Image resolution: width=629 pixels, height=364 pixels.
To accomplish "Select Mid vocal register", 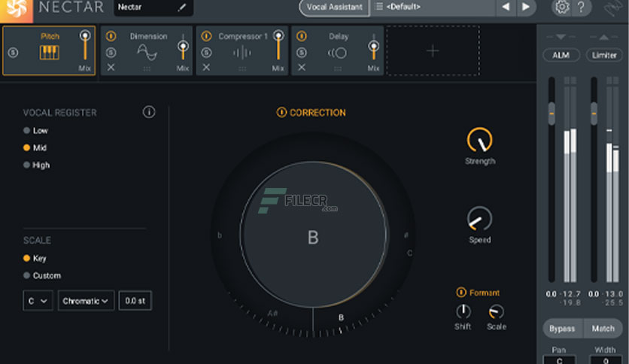I will pyautogui.click(x=35, y=148).
